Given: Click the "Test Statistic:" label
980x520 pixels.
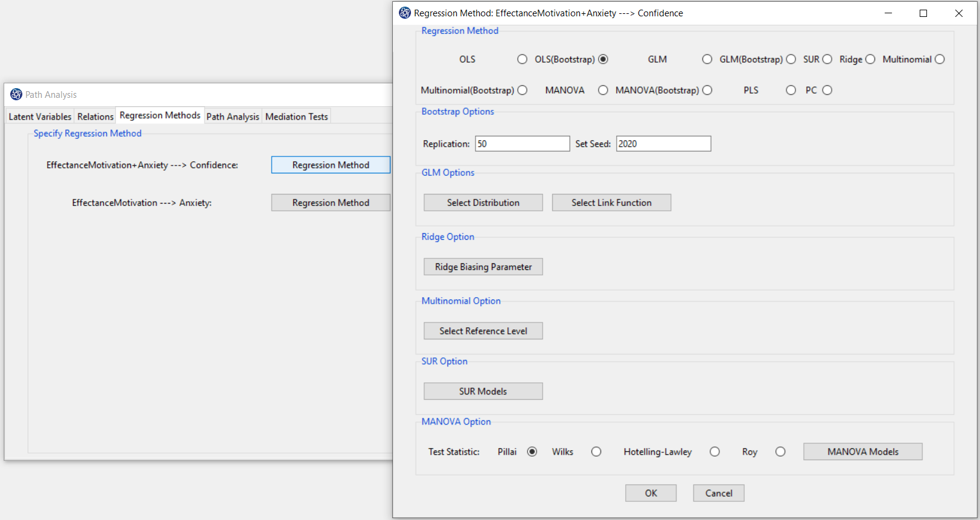Looking at the screenshot, I should click(x=454, y=452).
